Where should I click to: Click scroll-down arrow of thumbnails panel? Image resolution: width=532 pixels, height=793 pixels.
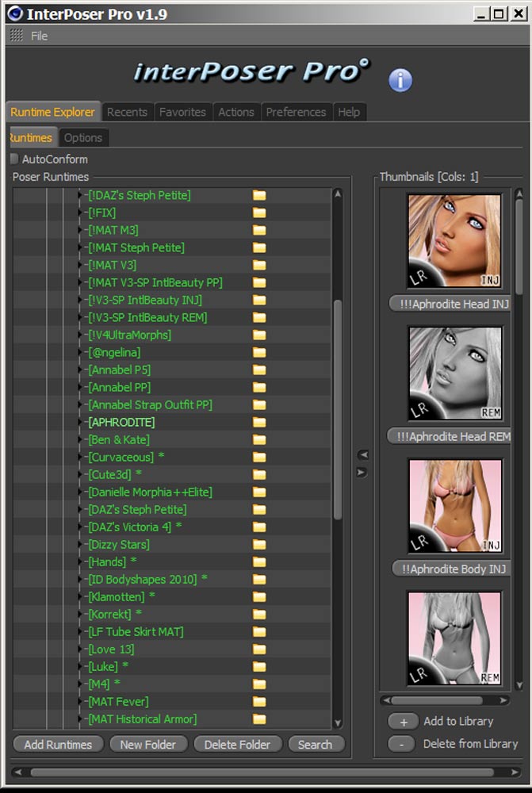pyautogui.click(x=519, y=686)
